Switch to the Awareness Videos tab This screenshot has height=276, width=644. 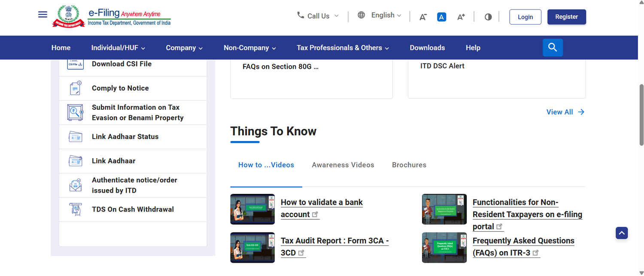[x=343, y=165]
